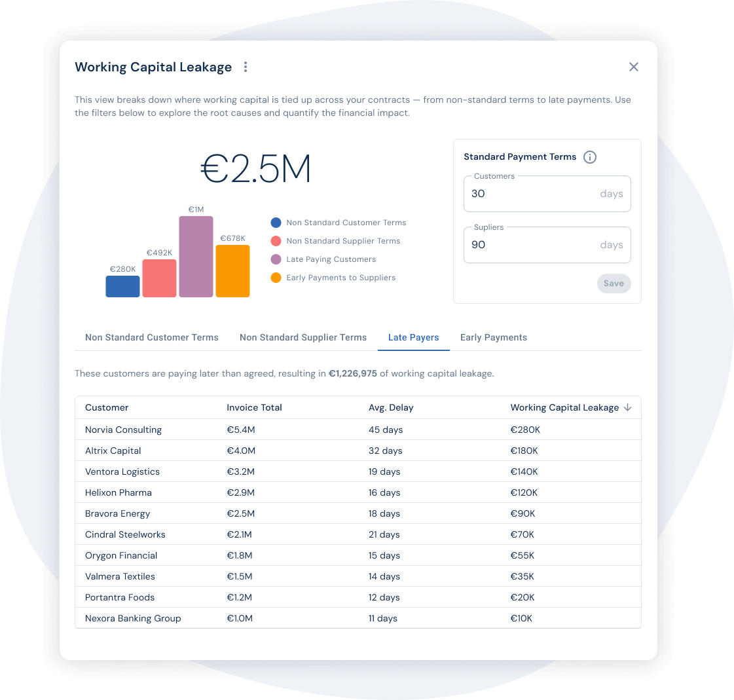
Task: Select the purple Late Paying Customers legend dot
Action: pyautogui.click(x=276, y=259)
